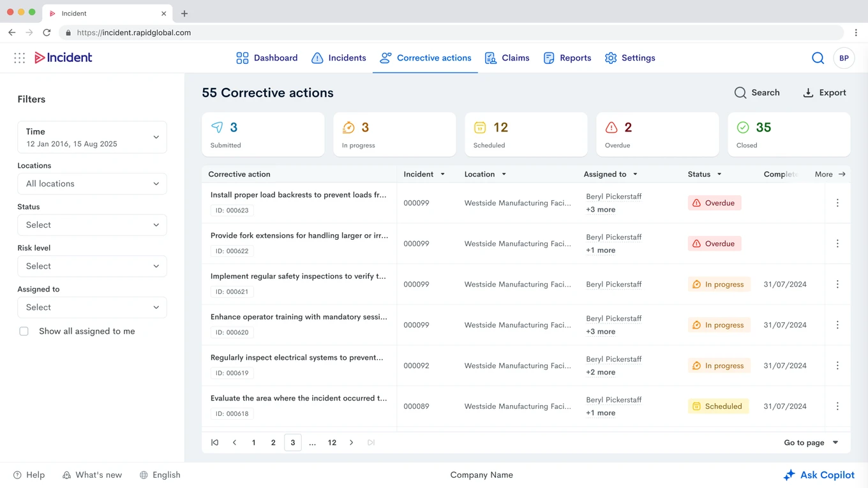Switch to the Incidents tab
Image resolution: width=868 pixels, height=488 pixels.
pos(338,58)
